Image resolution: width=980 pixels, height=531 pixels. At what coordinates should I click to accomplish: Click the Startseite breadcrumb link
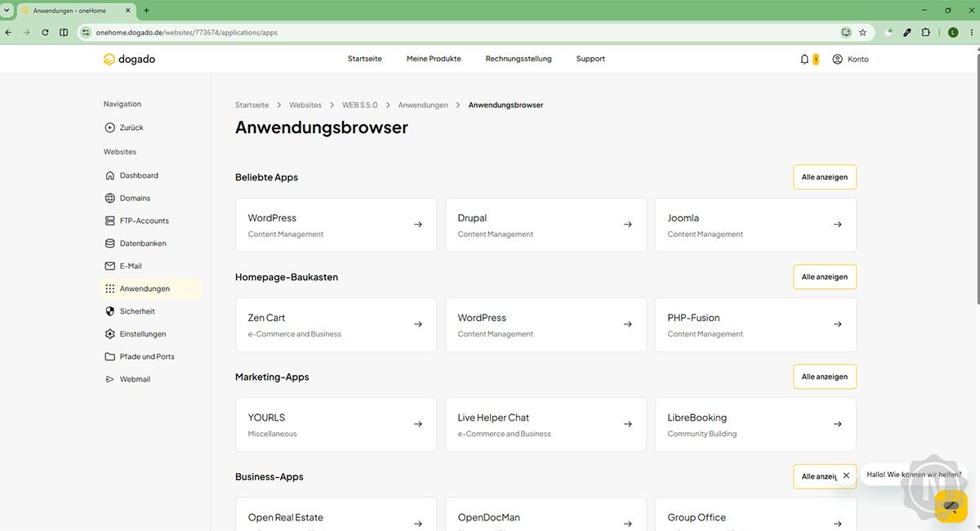[x=252, y=105]
